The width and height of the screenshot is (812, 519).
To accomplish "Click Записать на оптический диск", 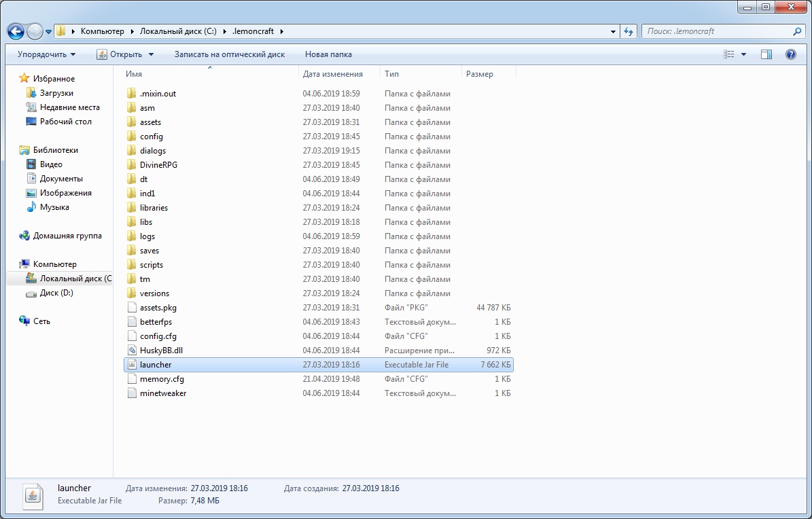I will 230,54.
